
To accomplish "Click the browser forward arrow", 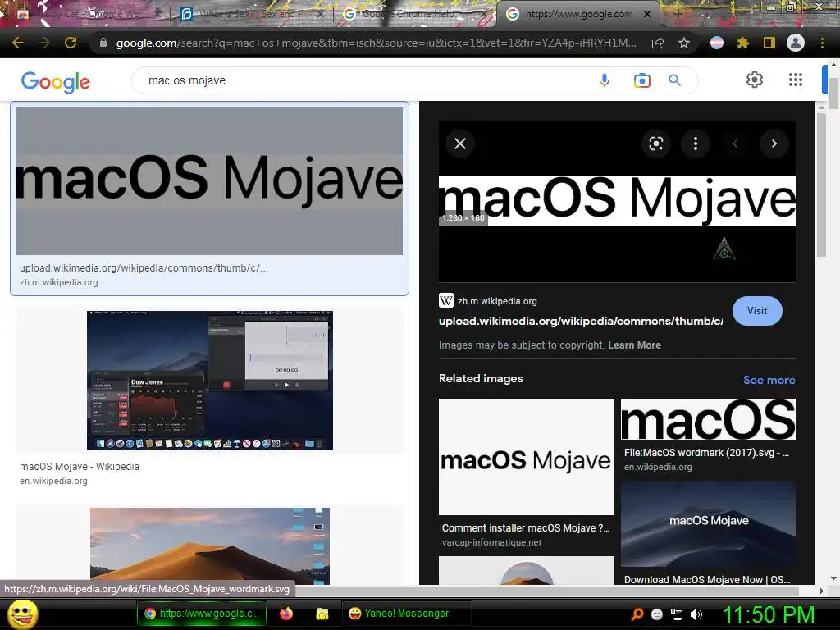I will [44, 43].
